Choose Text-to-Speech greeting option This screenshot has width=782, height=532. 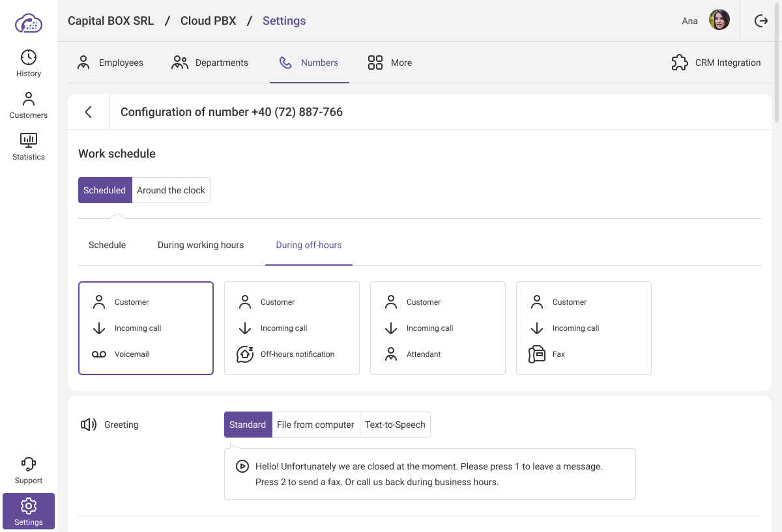tap(395, 425)
